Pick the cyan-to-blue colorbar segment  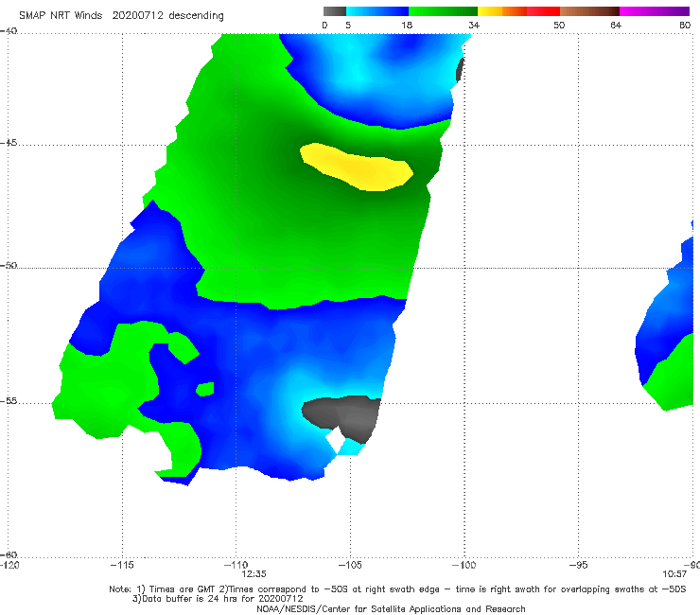coord(377,11)
